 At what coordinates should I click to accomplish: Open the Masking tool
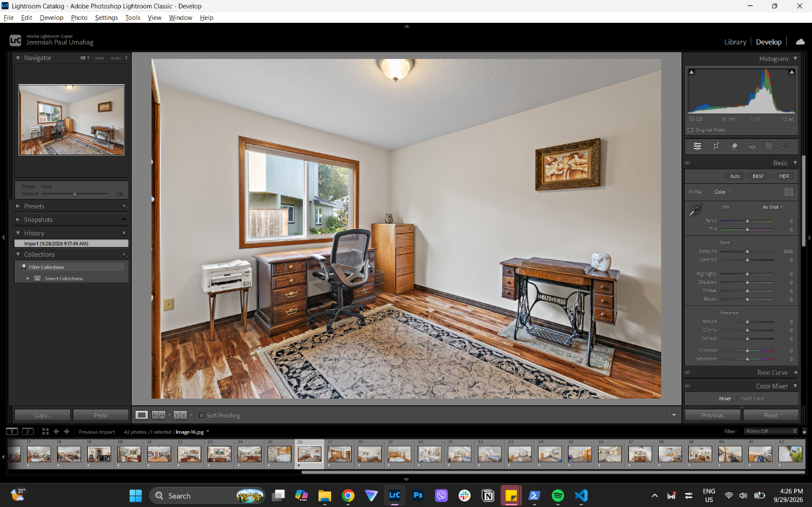pos(768,146)
